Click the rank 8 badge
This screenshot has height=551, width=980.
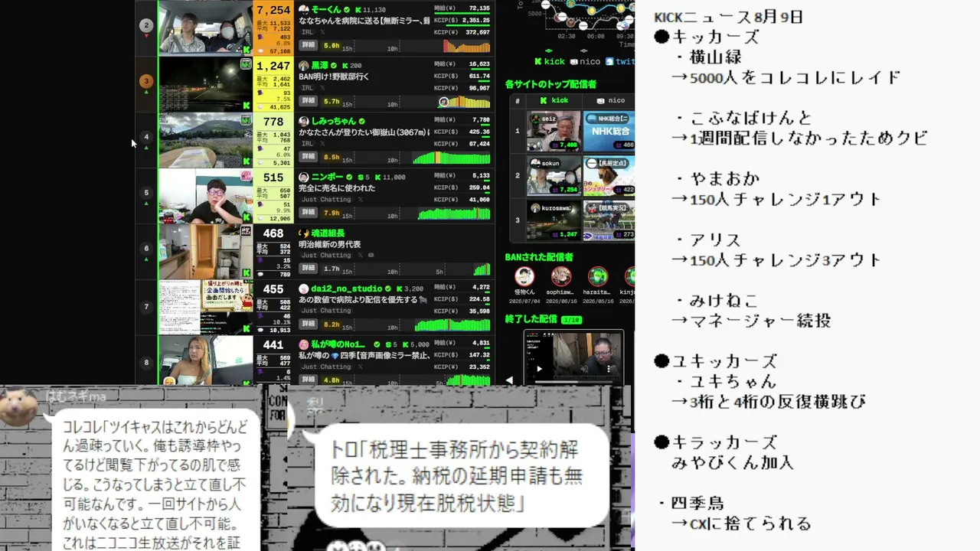coord(146,363)
